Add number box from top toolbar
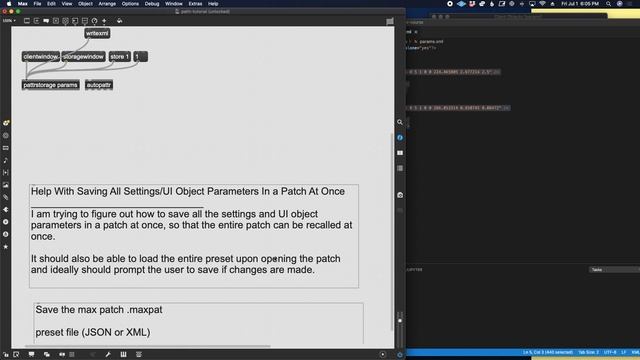The width and height of the screenshot is (640, 360). click(x=75, y=20)
